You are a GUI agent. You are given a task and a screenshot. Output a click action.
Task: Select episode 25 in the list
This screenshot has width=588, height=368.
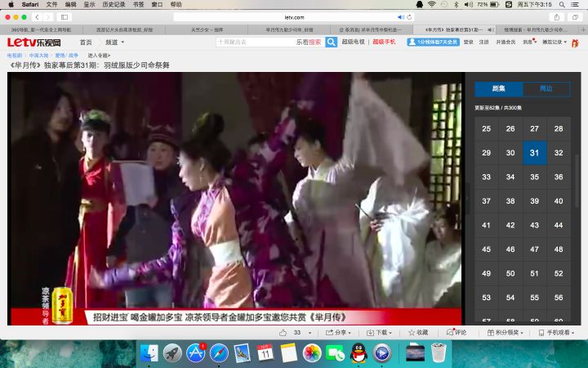pyautogui.click(x=487, y=129)
